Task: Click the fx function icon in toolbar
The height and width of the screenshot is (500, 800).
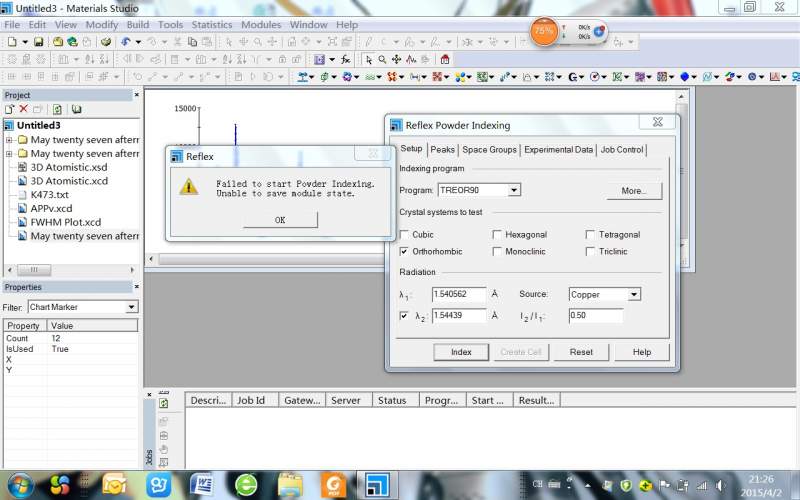Action: (x=345, y=60)
